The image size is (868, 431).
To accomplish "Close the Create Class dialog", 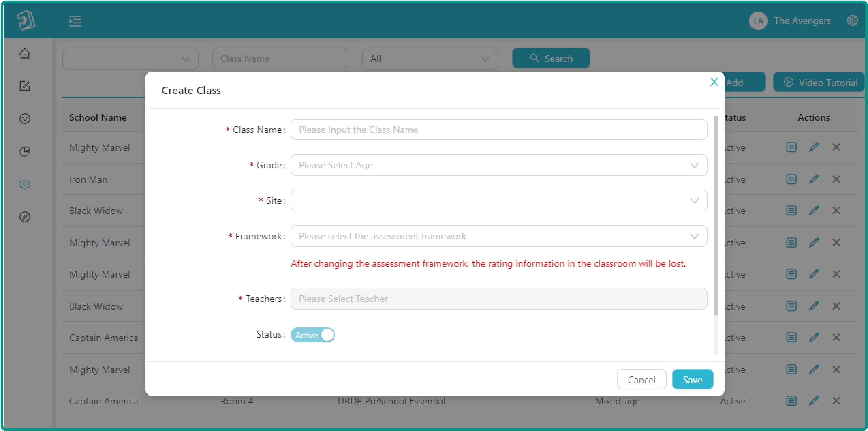I will 714,82.
